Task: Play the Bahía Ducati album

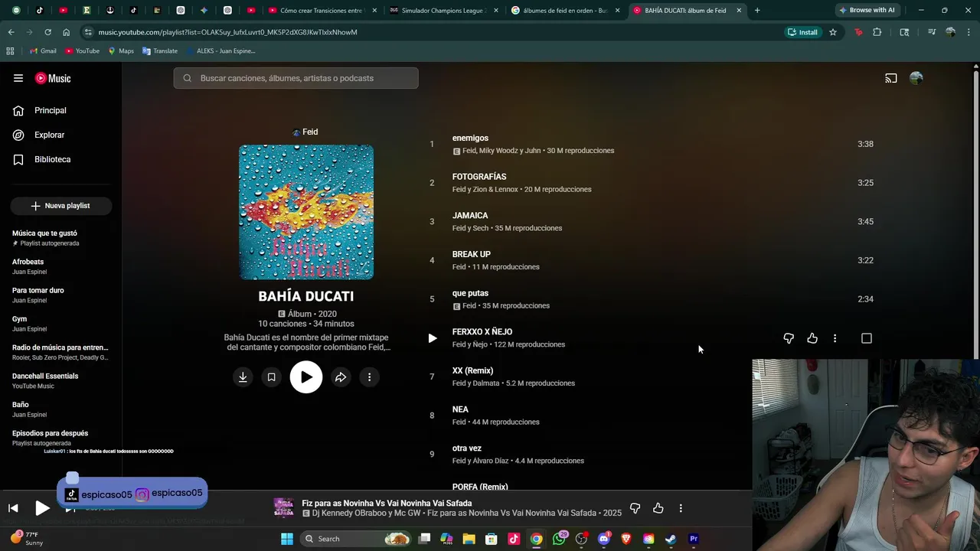Action: (306, 377)
